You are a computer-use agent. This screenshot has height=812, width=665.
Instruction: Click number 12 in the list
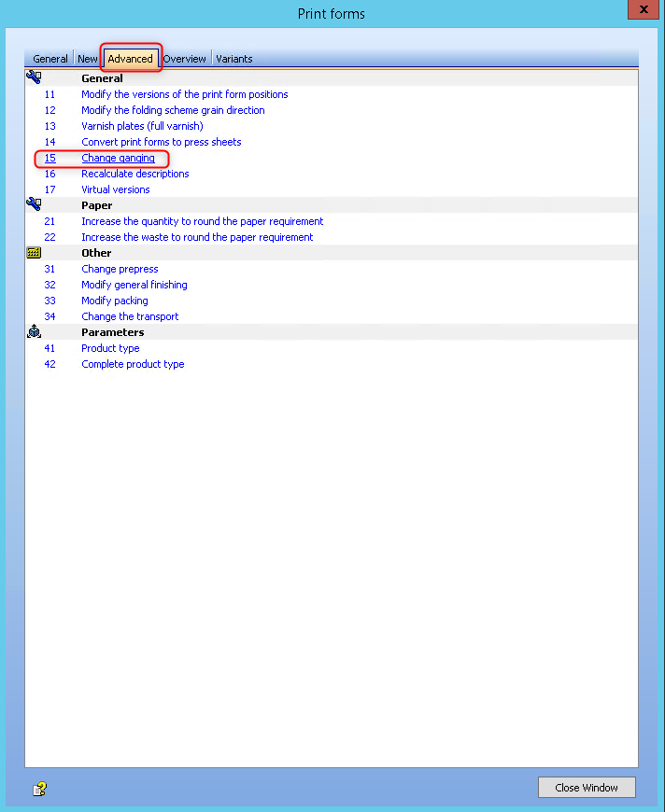pyautogui.click(x=50, y=110)
